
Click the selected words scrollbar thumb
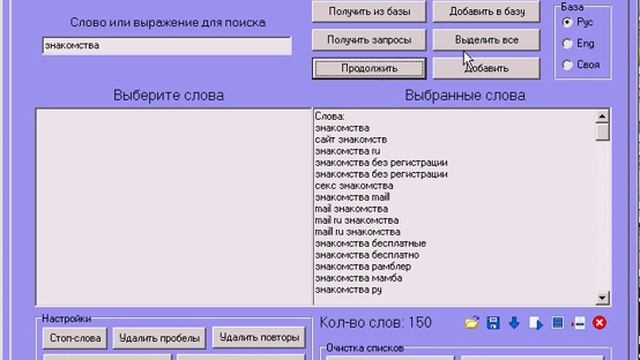(x=602, y=132)
